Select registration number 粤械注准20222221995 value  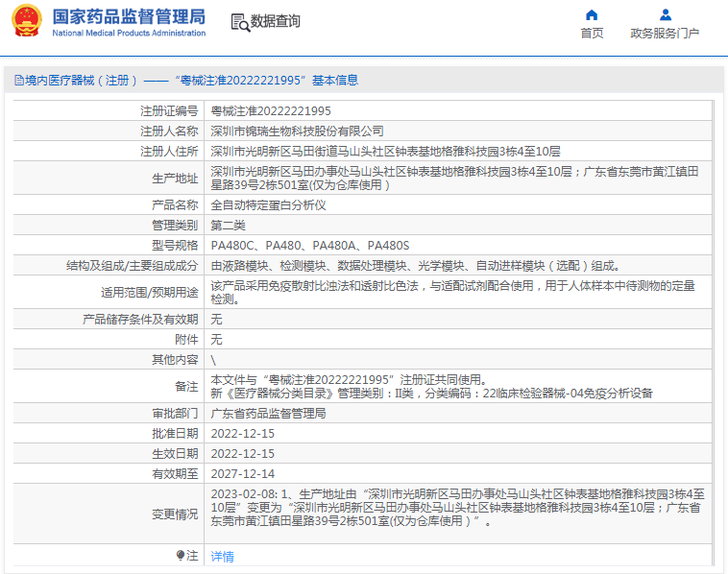[271, 111]
